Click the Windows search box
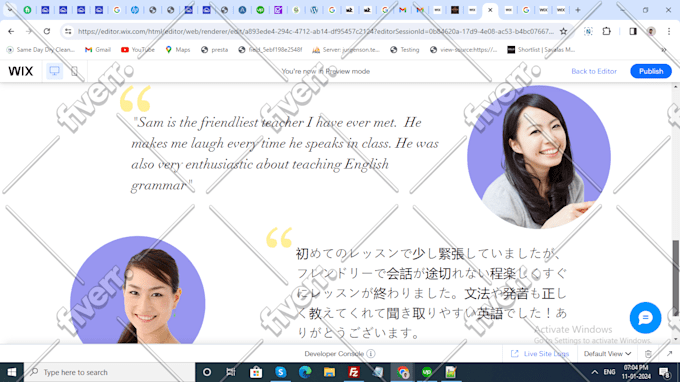This screenshot has height=382, width=680. pos(109,372)
